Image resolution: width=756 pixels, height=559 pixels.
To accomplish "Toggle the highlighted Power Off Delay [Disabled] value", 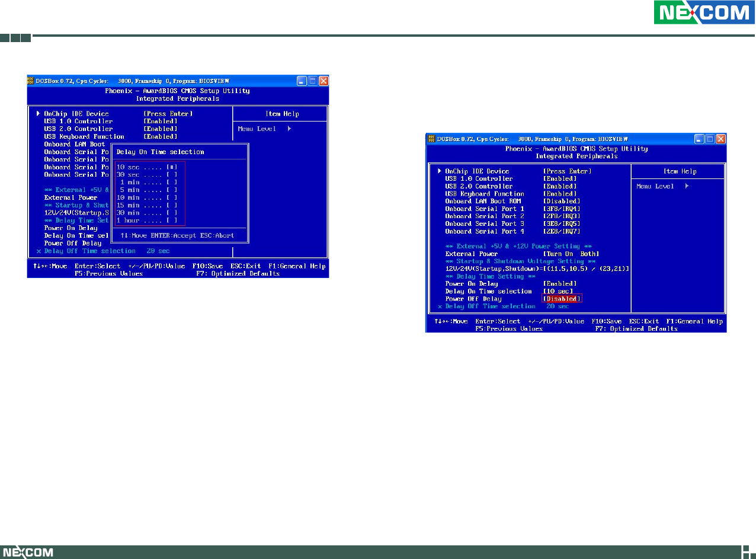I will coord(562,299).
